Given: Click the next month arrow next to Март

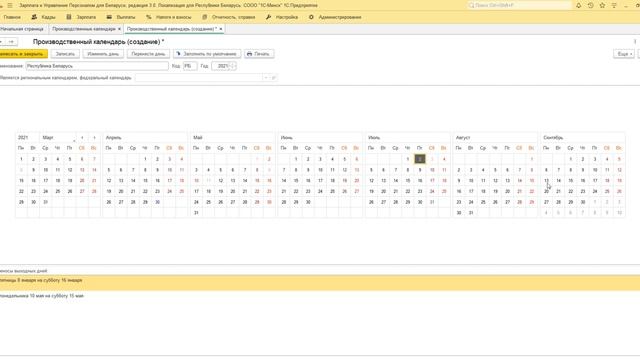Looking at the screenshot, I should 94,138.
